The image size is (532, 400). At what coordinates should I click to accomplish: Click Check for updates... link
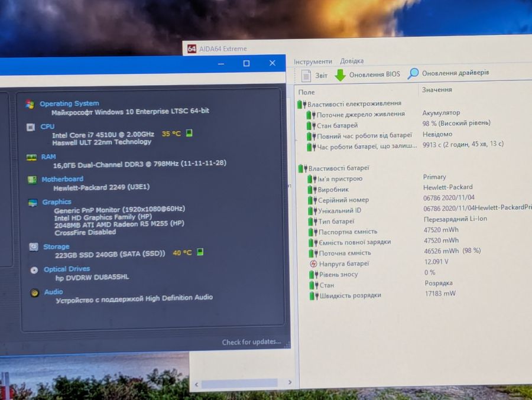click(251, 342)
